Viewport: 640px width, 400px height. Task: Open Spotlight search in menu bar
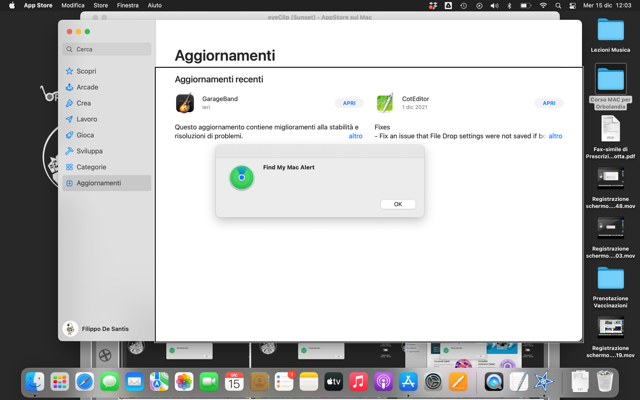(x=558, y=5)
